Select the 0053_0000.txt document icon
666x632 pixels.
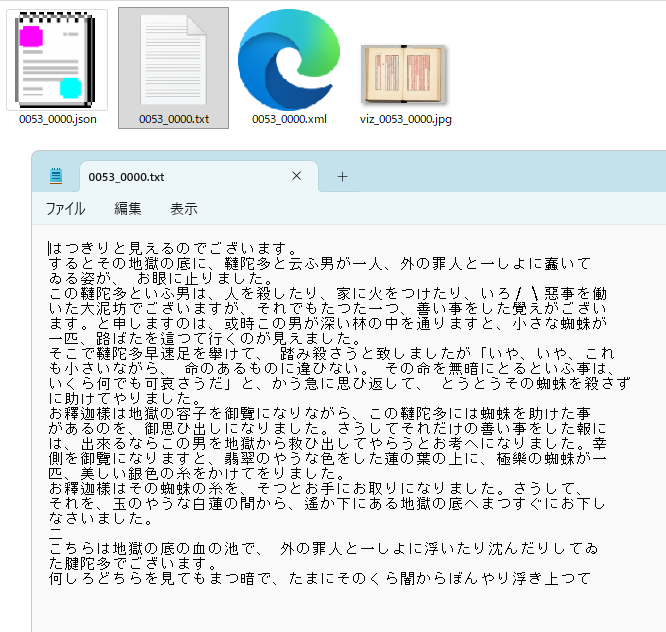click(x=173, y=60)
